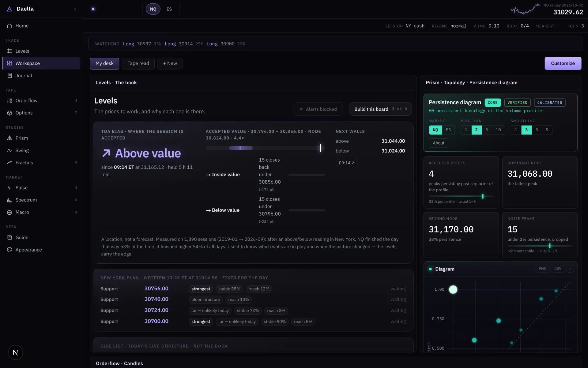Open the Guide page
Viewport: 588px width, 368px height.
(x=41, y=237)
